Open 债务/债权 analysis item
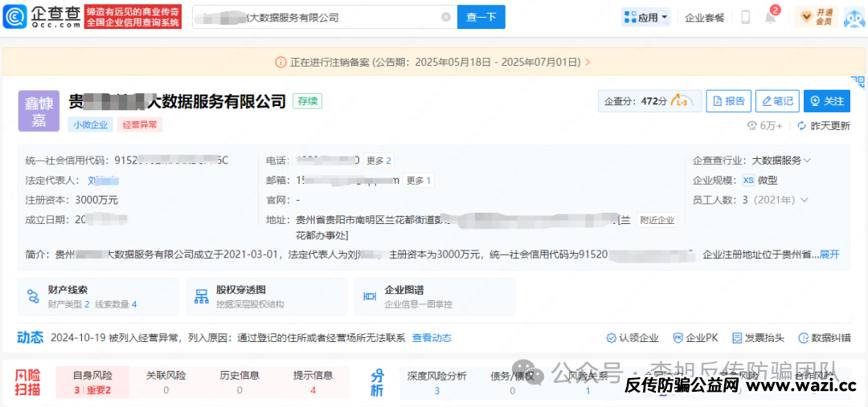 (x=512, y=382)
